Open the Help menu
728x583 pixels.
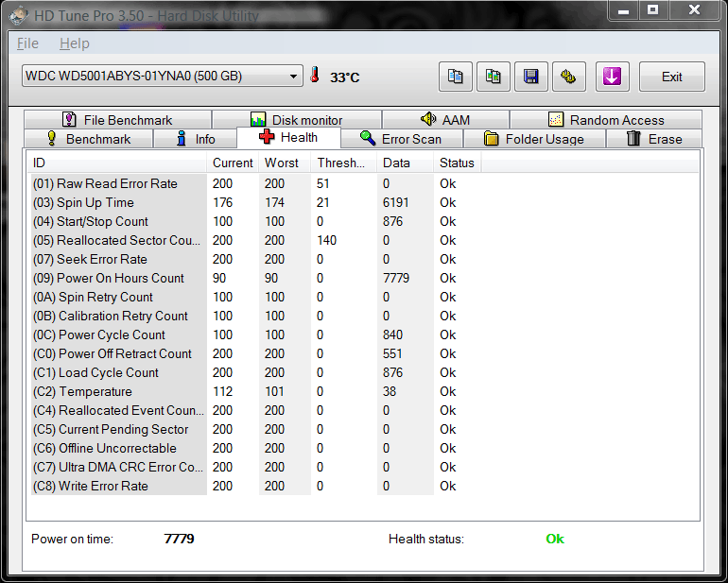coord(75,43)
